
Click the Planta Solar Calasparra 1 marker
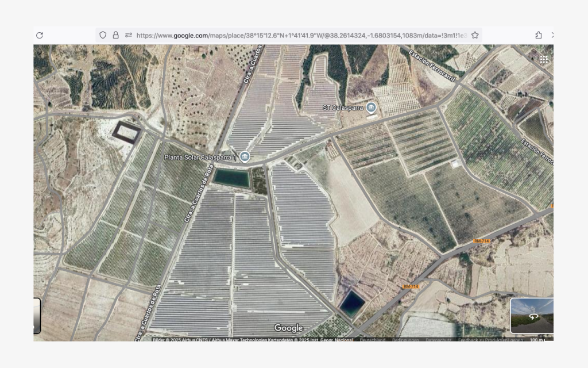point(245,157)
